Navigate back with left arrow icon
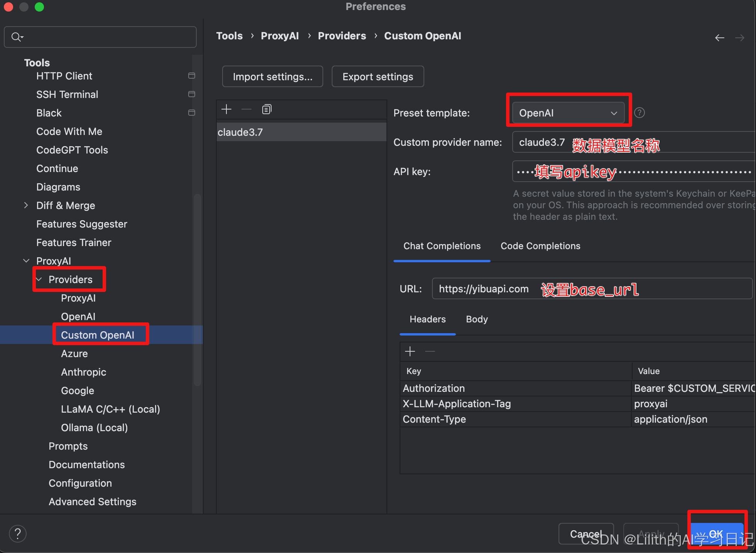 [x=719, y=38]
